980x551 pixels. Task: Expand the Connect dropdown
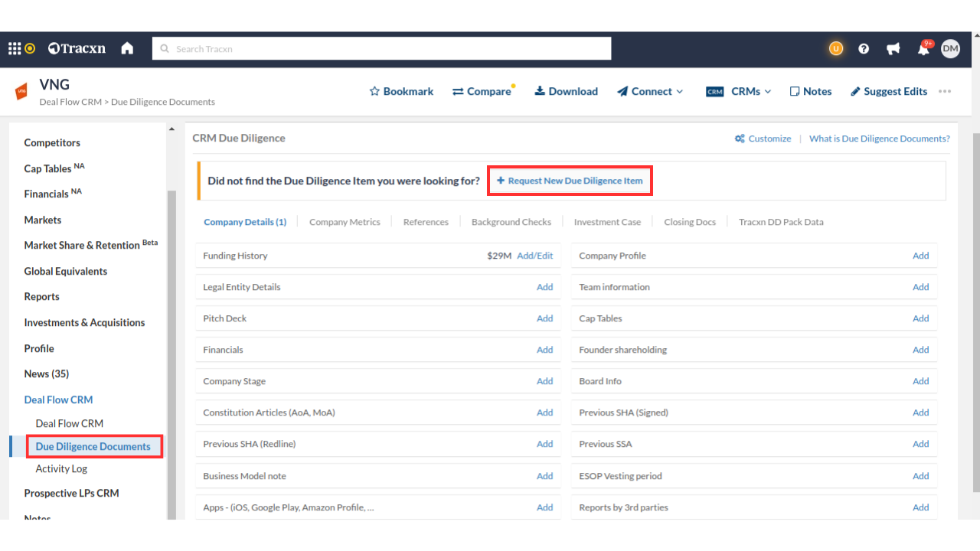(650, 91)
